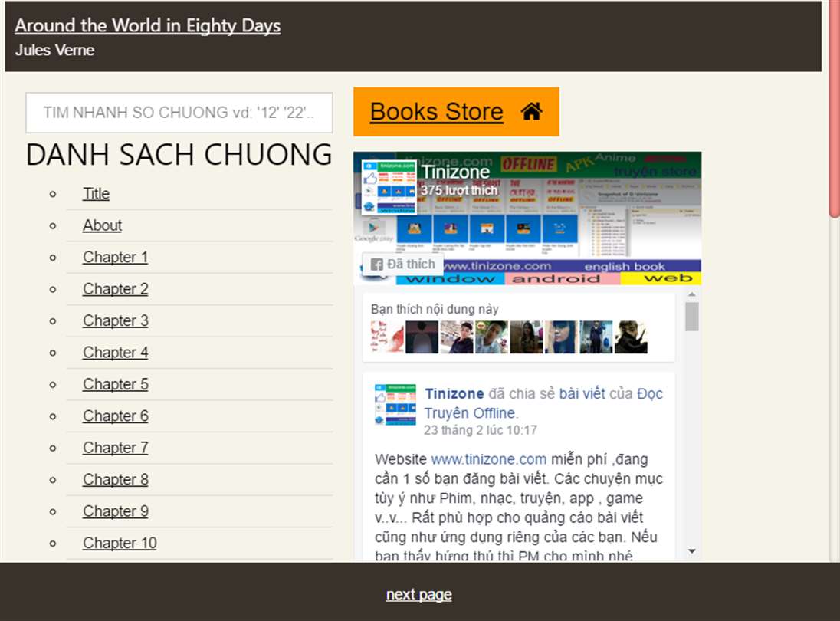Image resolution: width=840 pixels, height=621 pixels.
Task: Click the Facebook widget scrollbar thumb
Action: tap(691, 317)
